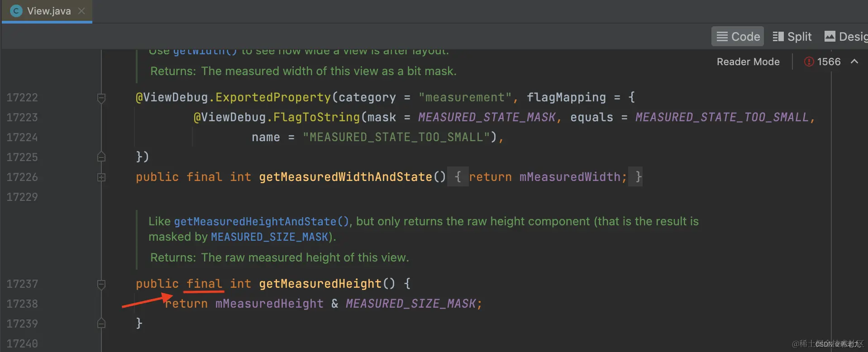Click the red error indicator icon
This screenshot has width=868, height=352.
[x=809, y=62]
